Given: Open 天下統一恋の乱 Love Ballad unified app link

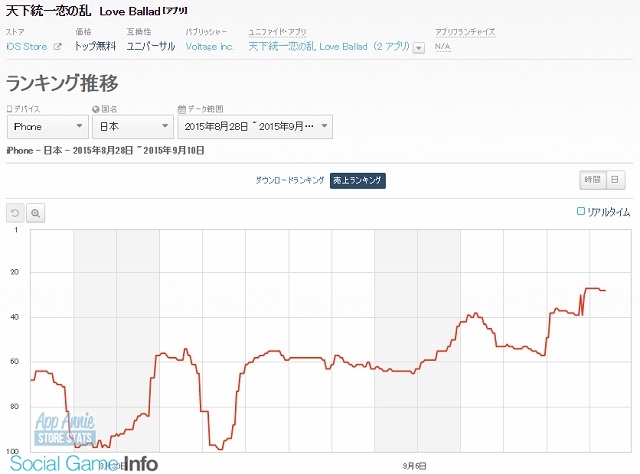Looking at the screenshot, I should coord(329,47).
